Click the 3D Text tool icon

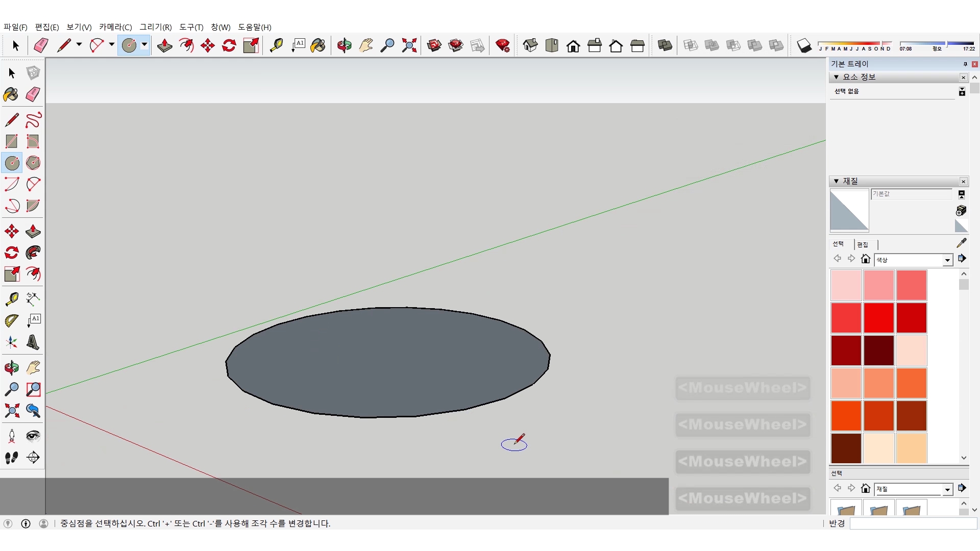pos(33,342)
